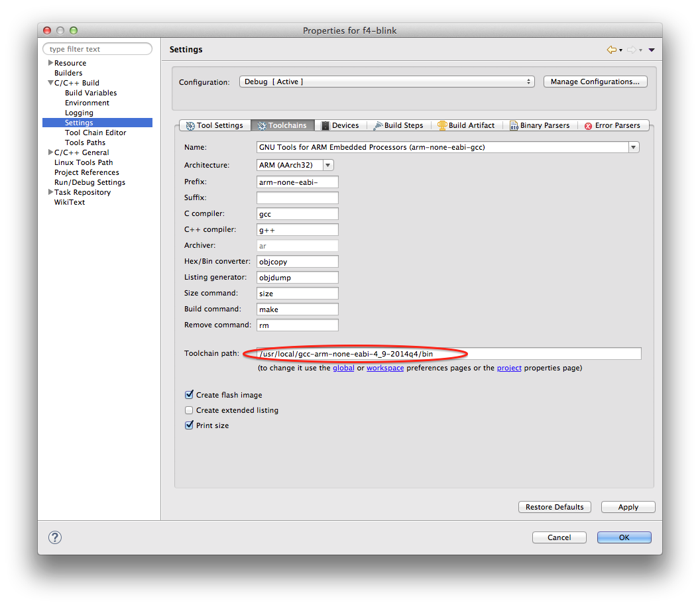700x607 pixels.
Task: Open the view menu triangle at top right
Action: pos(650,49)
